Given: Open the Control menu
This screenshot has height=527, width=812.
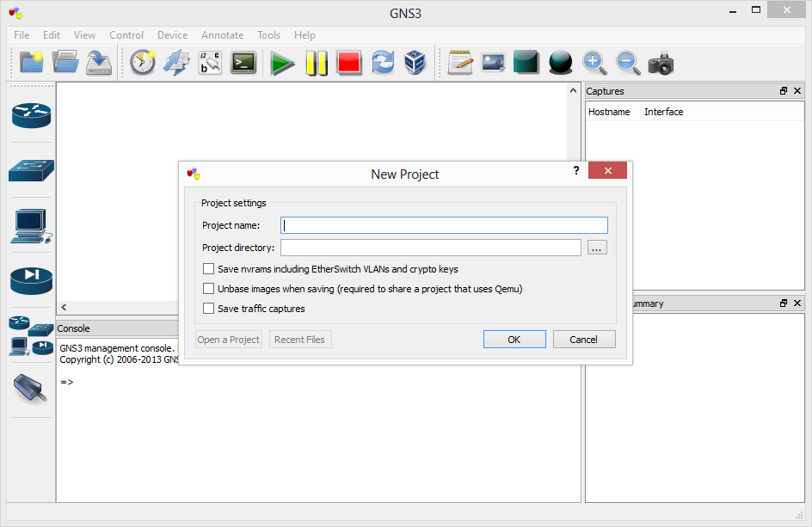Looking at the screenshot, I should [126, 34].
